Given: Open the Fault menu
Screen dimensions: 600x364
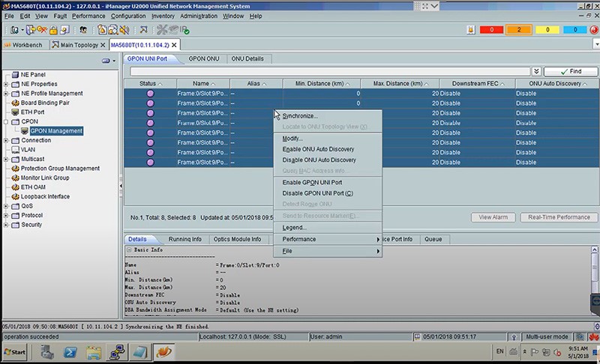Looking at the screenshot, I should (x=60, y=16).
